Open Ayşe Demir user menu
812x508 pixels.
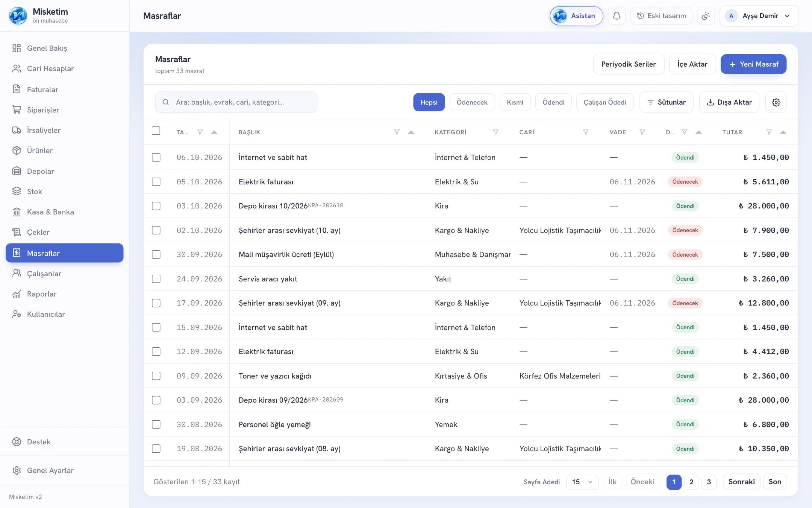(759, 16)
